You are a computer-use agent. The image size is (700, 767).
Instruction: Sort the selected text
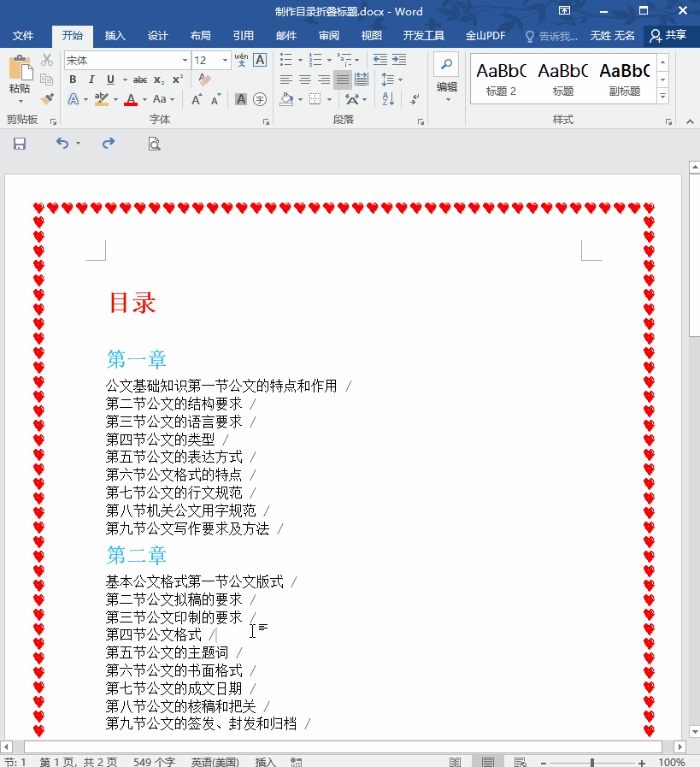389,100
